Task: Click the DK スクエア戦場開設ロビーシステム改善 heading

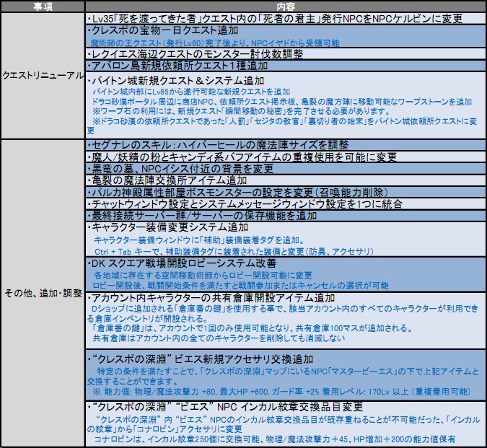Action: tap(182, 263)
